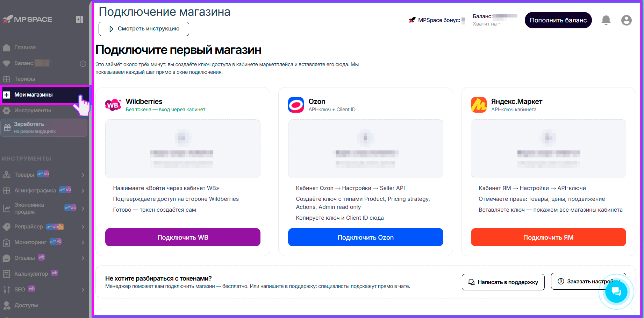Screen dimensions: 644x318
Task: Click the Доступы user-key icon
Action: (6, 305)
